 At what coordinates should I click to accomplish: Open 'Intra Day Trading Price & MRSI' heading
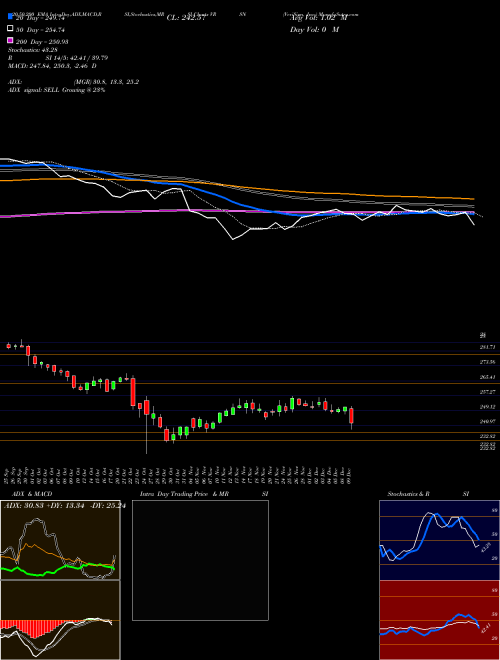point(204,494)
